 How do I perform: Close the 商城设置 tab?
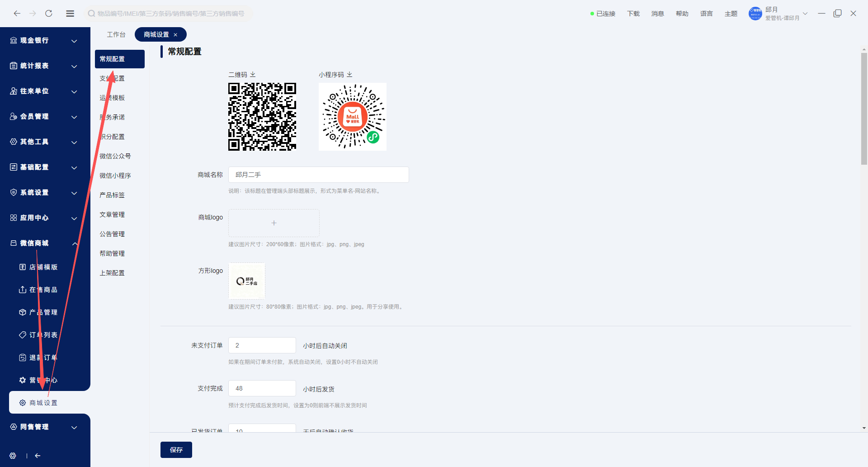[175, 35]
